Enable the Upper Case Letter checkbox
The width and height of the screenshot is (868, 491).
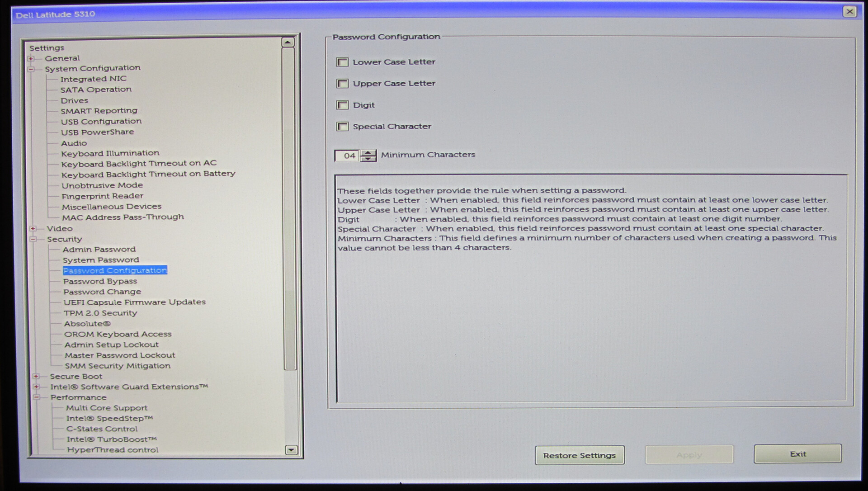click(x=343, y=84)
